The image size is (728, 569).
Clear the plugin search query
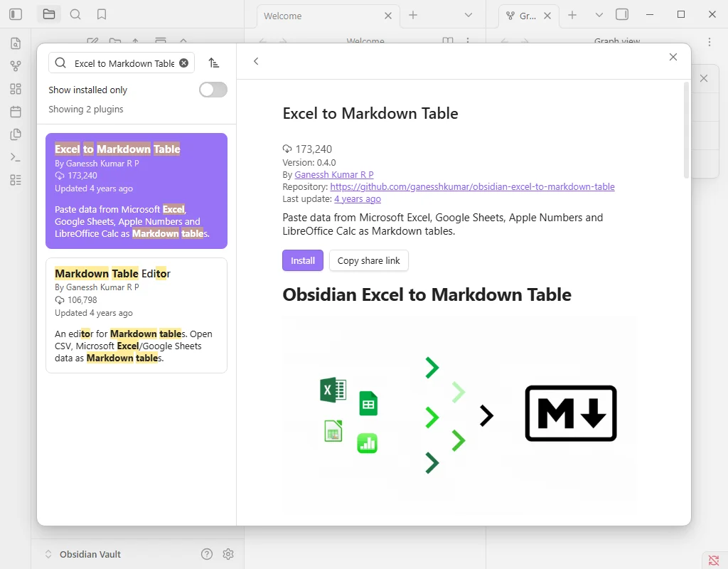[x=183, y=63]
